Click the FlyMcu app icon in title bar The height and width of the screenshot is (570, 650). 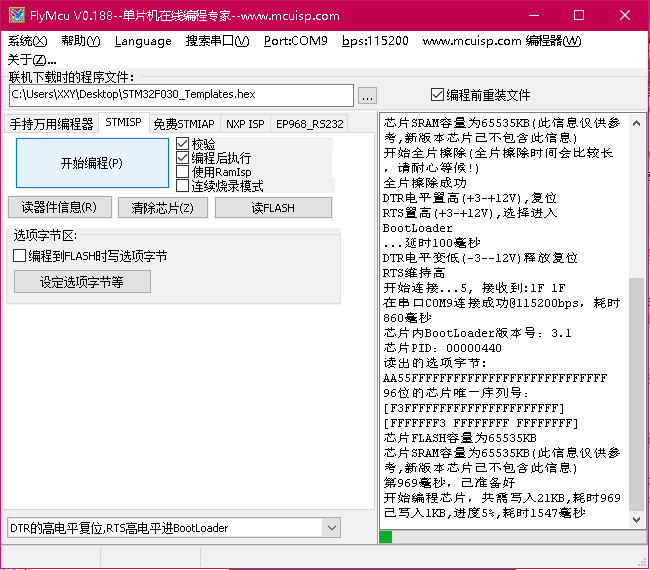17,15
